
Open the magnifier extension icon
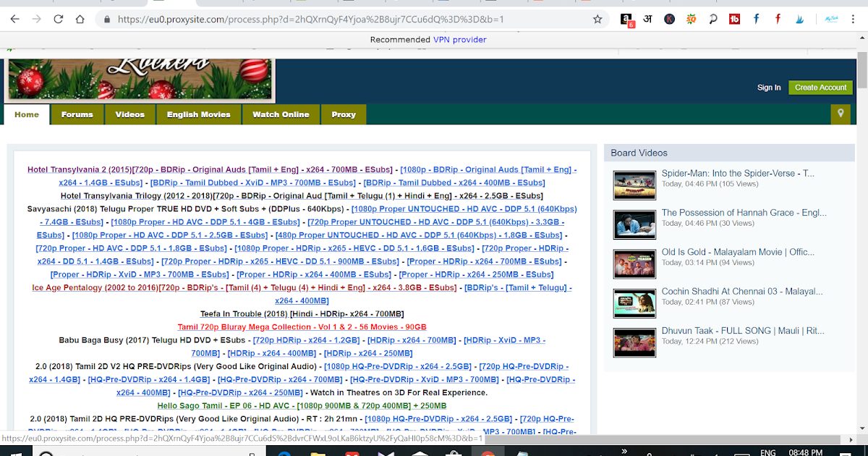click(x=713, y=20)
